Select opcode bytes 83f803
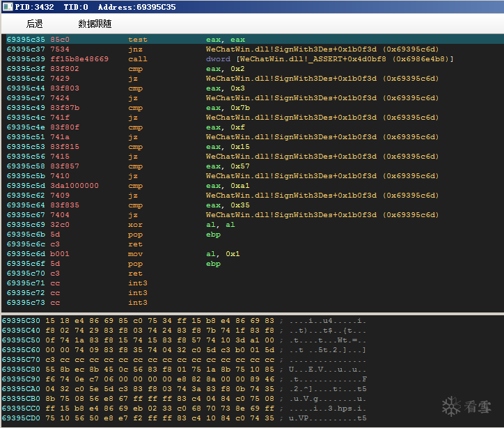Viewport: 504px width, 428px height. 65,88
